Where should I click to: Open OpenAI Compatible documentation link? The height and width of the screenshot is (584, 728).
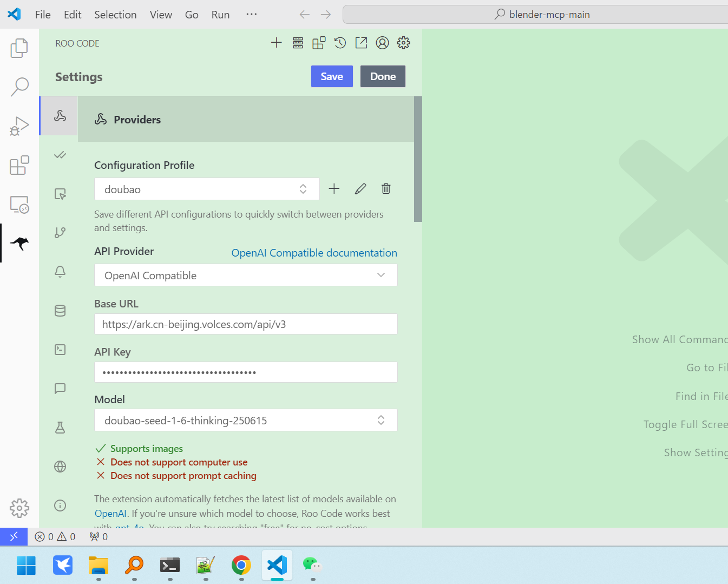coord(314,253)
